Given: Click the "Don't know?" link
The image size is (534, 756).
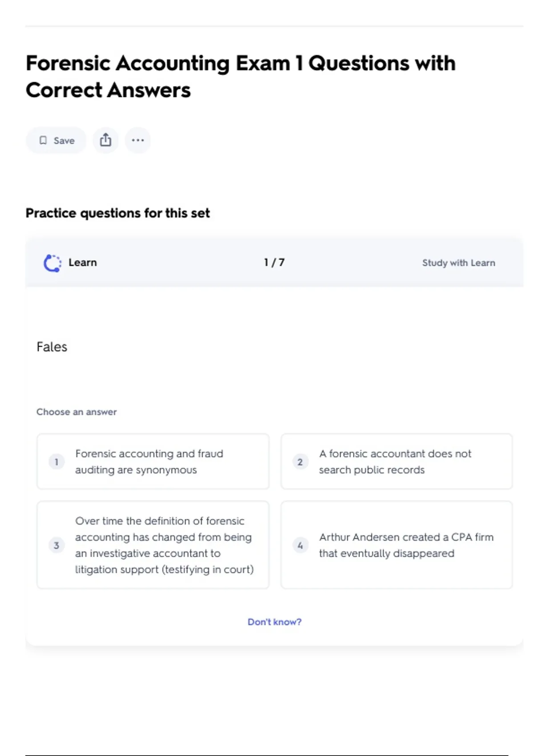Looking at the screenshot, I should click(x=274, y=622).
